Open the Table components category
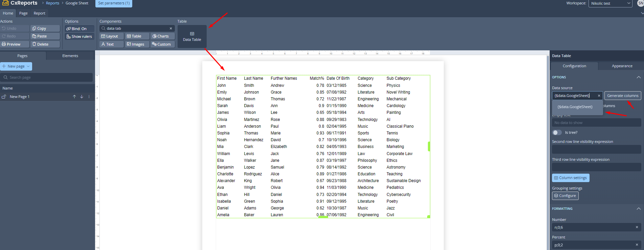The height and width of the screenshot is (250, 644). coord(137,36)
